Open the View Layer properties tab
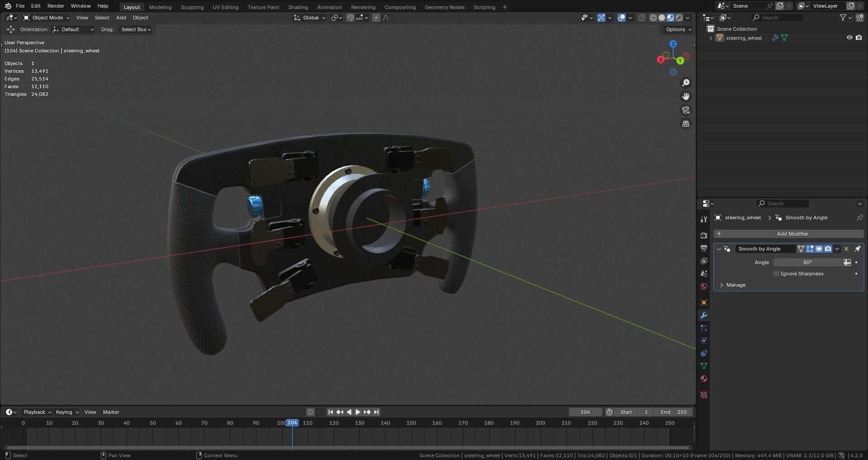 (703, 261)
